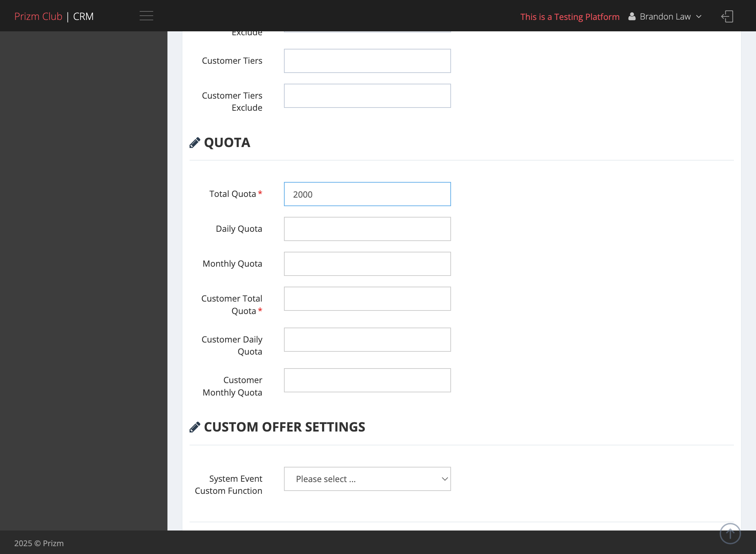This screenshot has height=554, width=756.
Task: Click the Prizm Club logo link
Action: coord(38,16)
